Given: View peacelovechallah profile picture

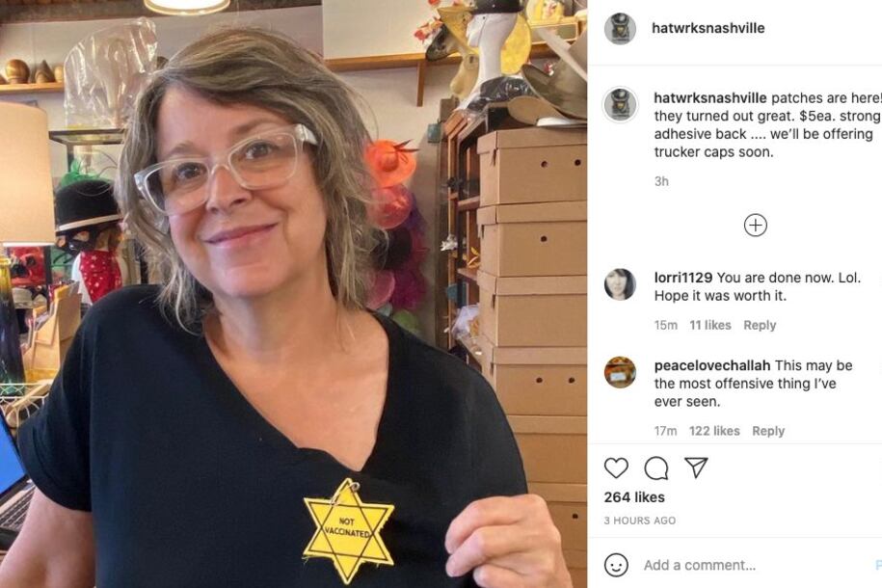Looking at the screenshot, I should [620, 372].
